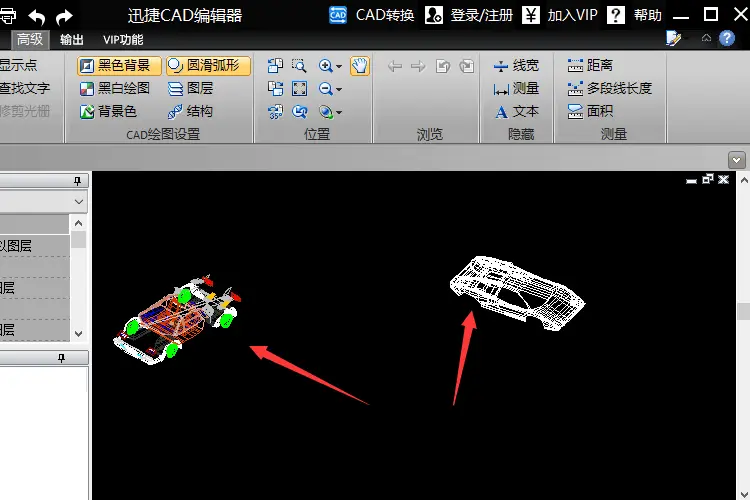Toggle 测量 measurements hiding

(517, 89)
